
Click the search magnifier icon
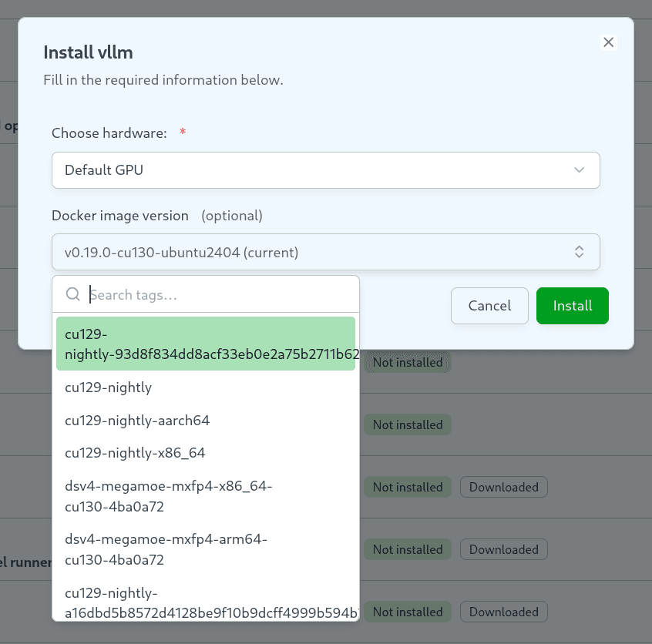(x=72, y=294)
